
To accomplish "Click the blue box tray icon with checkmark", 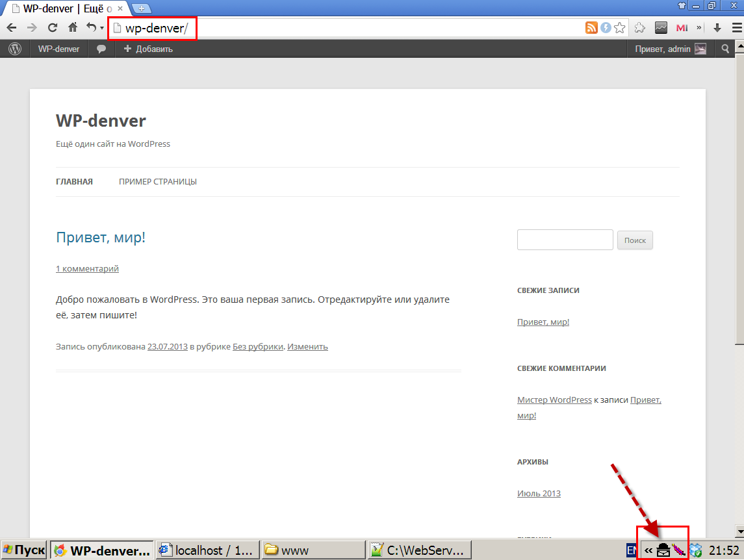I will coord(696,550).
